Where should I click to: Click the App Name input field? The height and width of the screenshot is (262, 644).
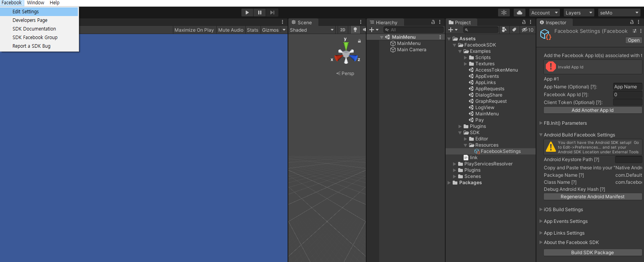click(628, 87)
